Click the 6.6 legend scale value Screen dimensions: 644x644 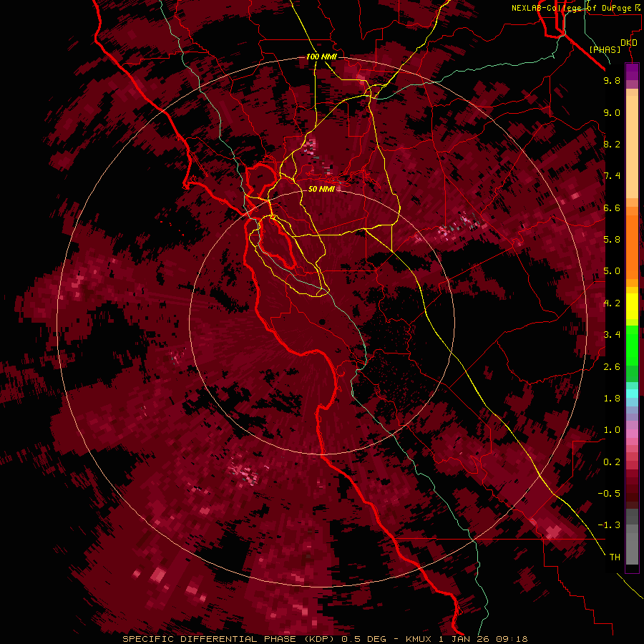(612, 208)
